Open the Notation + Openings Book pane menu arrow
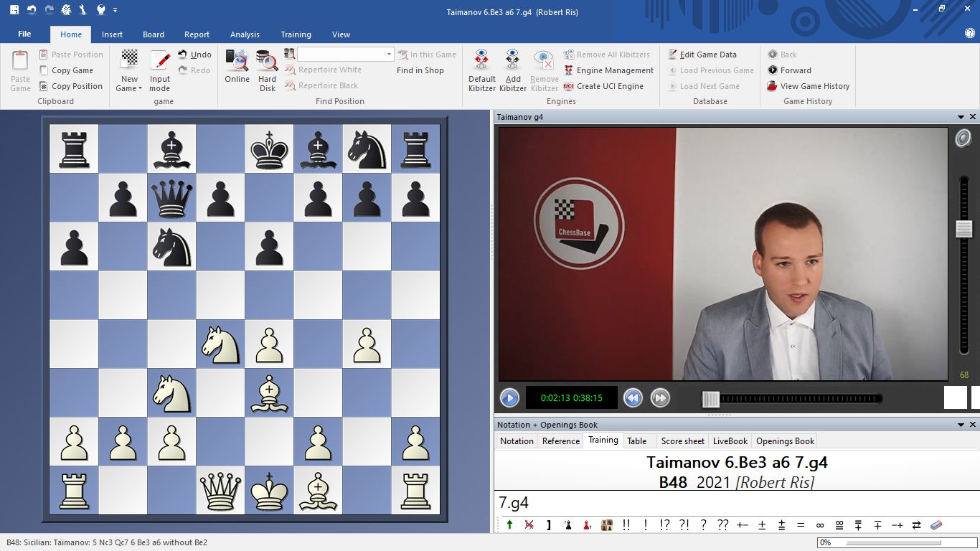 pyautogui.click(x=961, y=425)
